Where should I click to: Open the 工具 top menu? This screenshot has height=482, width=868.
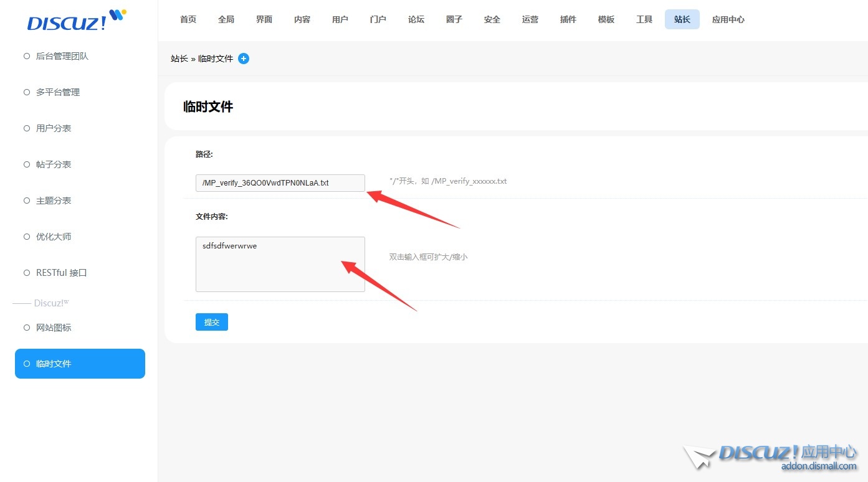(644, 19)
